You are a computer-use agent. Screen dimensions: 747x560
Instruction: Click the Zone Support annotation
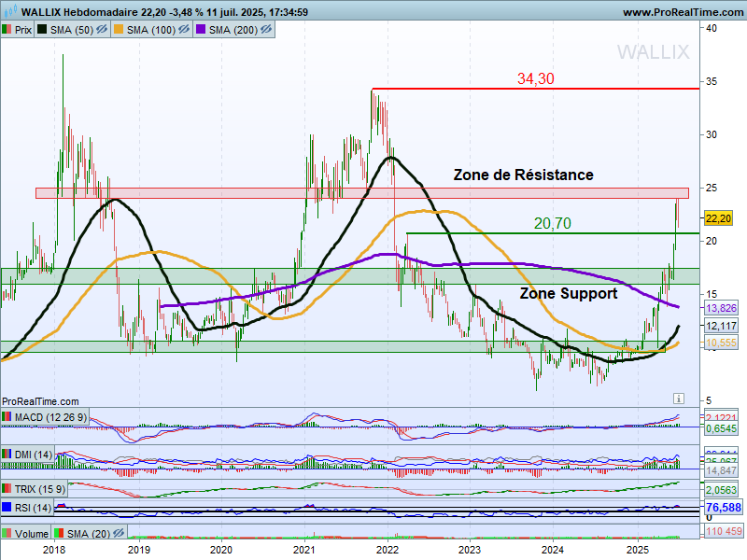(569, 293)
